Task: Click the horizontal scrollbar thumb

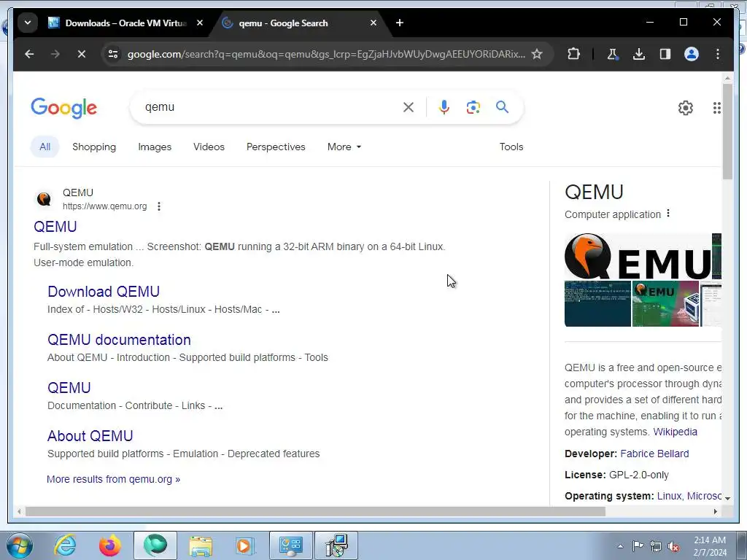Action: click(315, 512)
